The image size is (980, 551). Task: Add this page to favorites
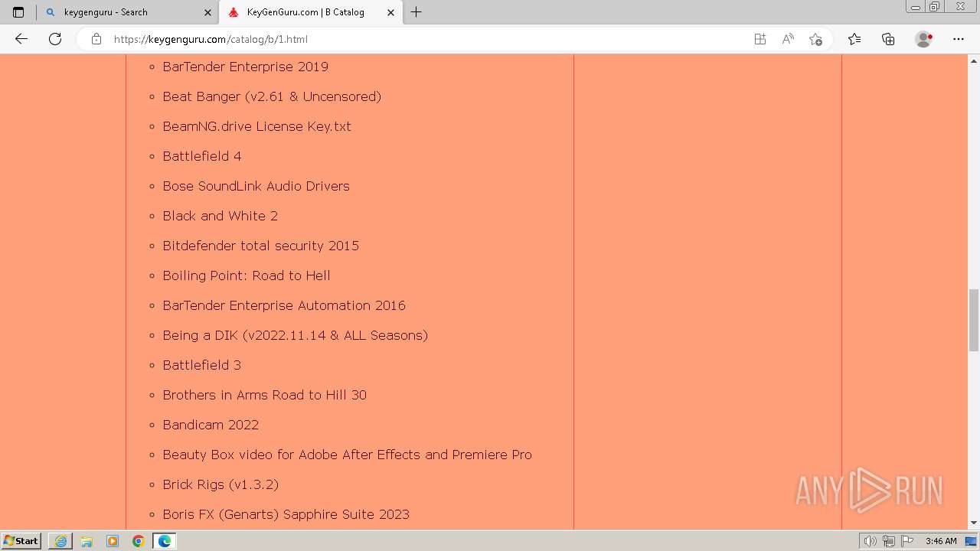pyautogui.click(x=815, y=39)
